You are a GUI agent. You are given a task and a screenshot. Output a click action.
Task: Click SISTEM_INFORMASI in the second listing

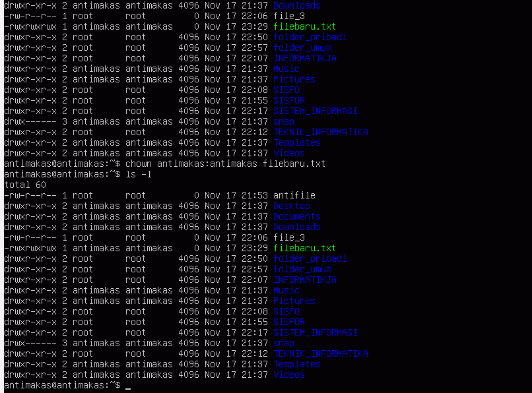pos(316,332)
